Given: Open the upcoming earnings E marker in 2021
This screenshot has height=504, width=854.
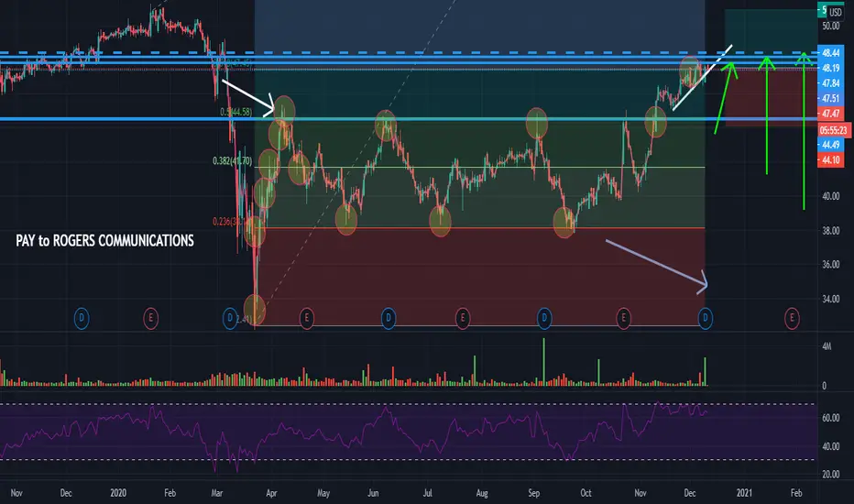Looking at the screenshot, I should (x=792, y=318).
